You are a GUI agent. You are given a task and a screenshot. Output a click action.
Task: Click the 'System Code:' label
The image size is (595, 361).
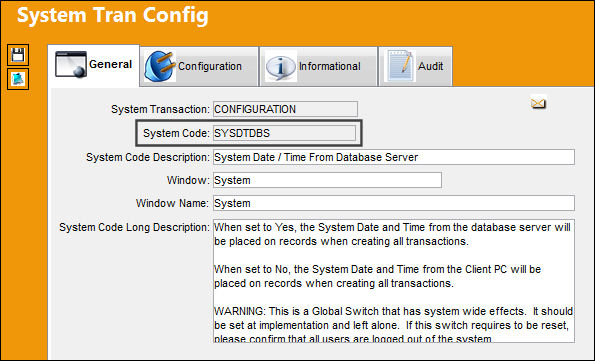[x=176, y=133]
